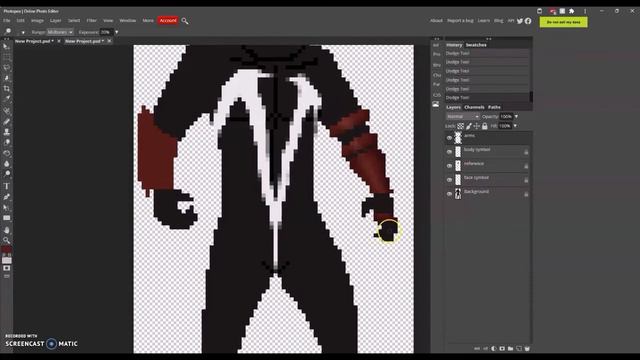The height and width of the screenshot is (360, 640).
Task: Click the new folder icon in Layers panel
Action: tap(510, 349)
